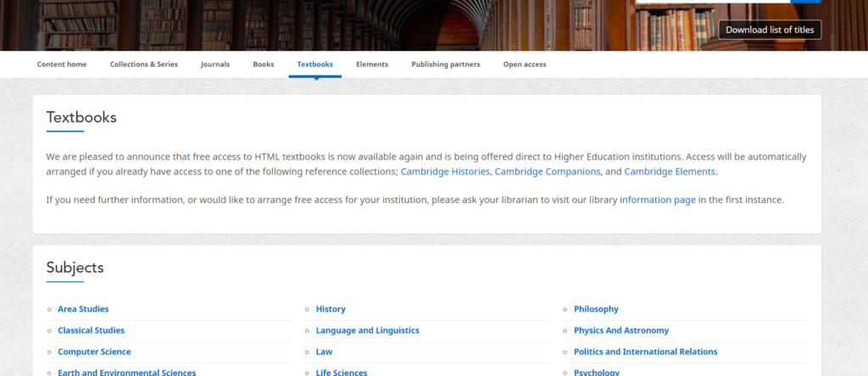The height and width of the screenshot is (376, 868).
Task: Open Politics and International Relations subject
Action: coord(645,351)
